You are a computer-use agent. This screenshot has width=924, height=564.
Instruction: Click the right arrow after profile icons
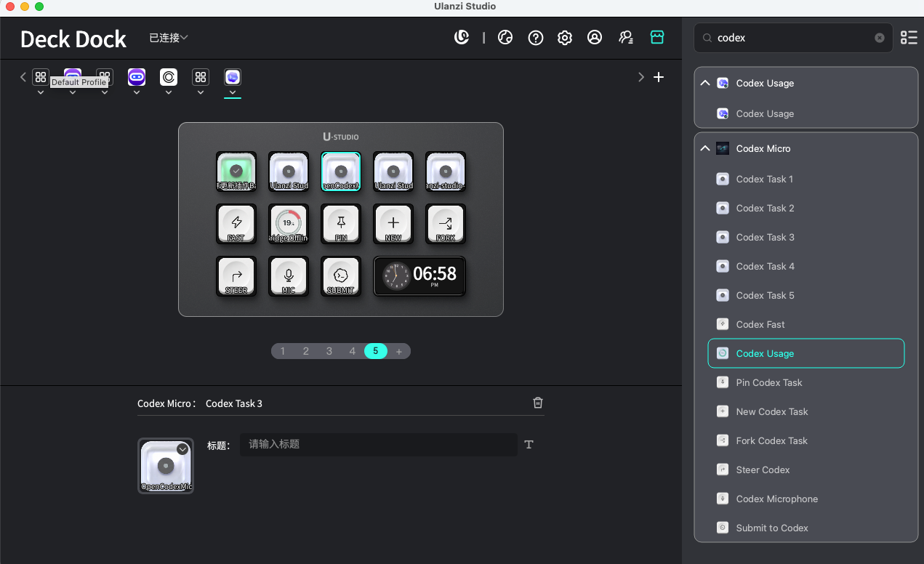(x=641, y=77)
